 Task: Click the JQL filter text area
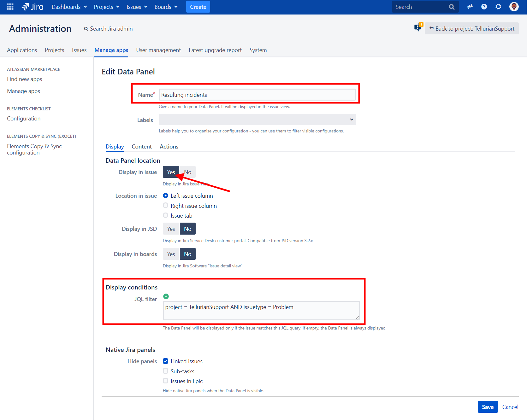[261, 311]
